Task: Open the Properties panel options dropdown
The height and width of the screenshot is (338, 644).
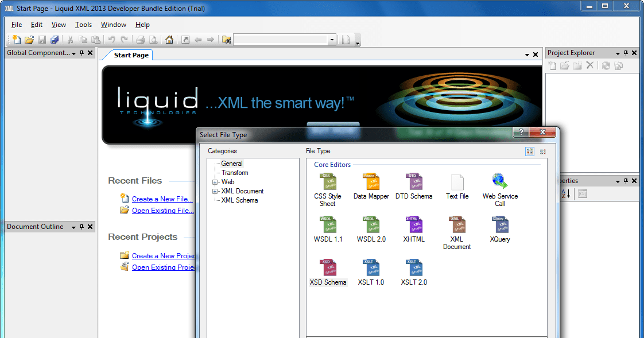Action: [x=618, y=181]
